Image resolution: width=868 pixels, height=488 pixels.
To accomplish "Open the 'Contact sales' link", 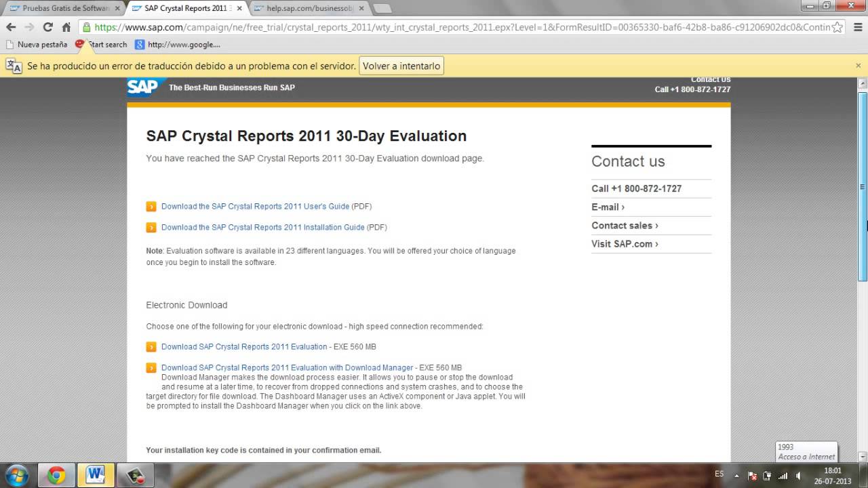I will click(625, 225).
